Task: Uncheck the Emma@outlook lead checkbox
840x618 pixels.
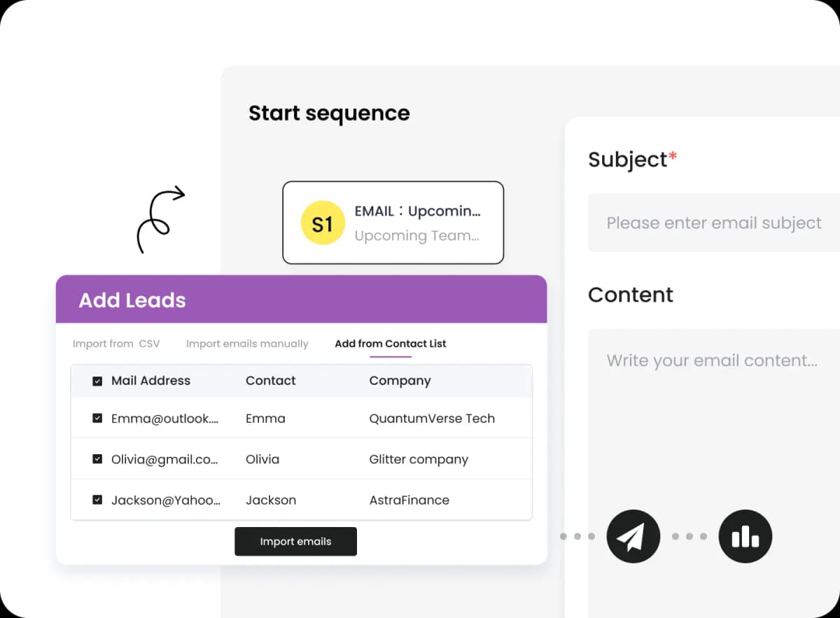Action: 97,419
